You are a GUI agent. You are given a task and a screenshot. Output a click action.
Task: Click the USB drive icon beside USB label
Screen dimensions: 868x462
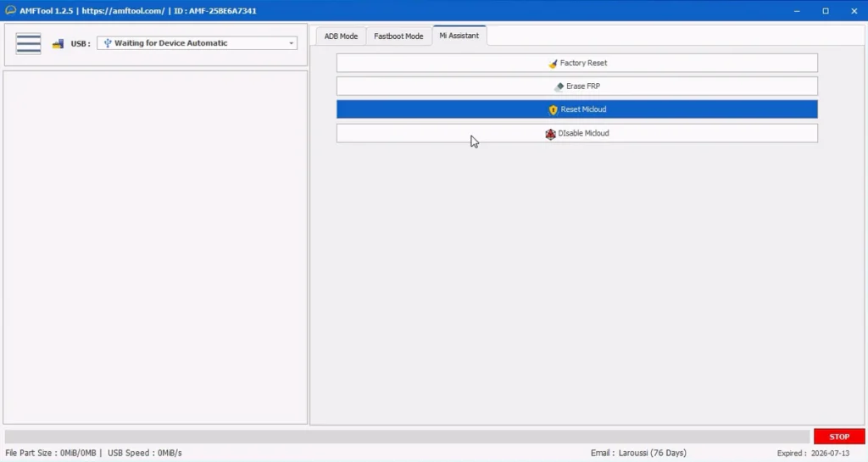58,43
